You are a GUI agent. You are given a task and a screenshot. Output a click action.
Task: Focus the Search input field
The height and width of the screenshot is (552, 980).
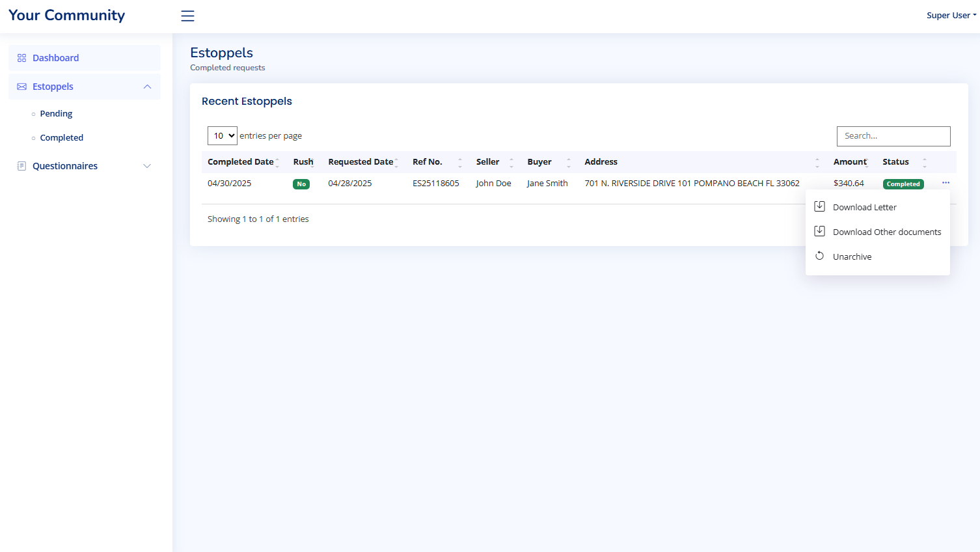pos(893,136)
